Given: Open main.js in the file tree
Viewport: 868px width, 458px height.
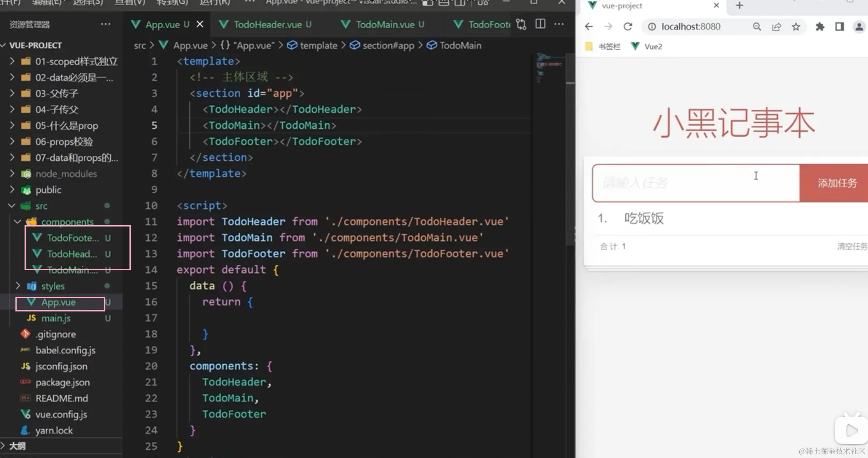Looking at the screenshot, I should [x=56, y=318].
